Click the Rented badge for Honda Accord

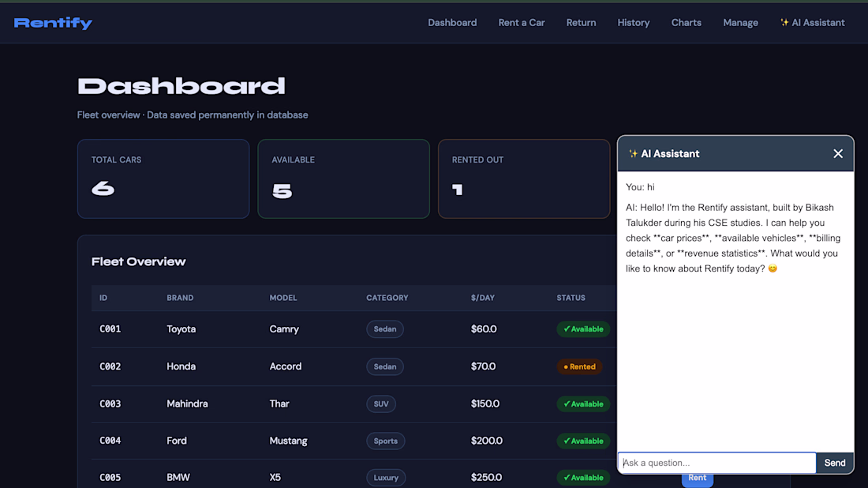579,366
